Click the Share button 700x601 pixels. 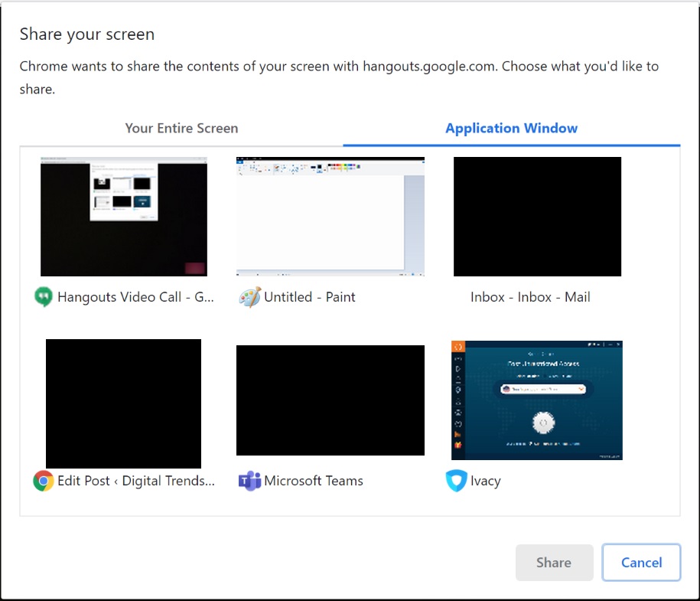[x=554, y=562]
